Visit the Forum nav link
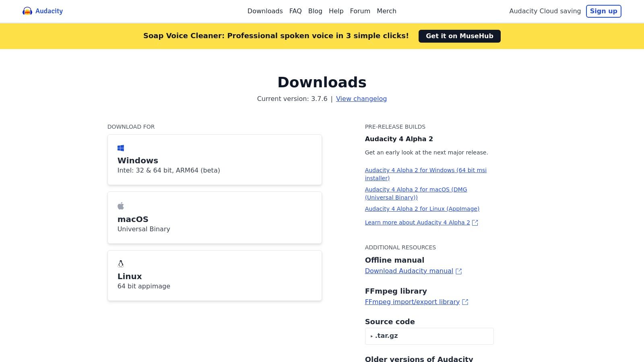This screenshot has height=362, width=644. (360, 11)
